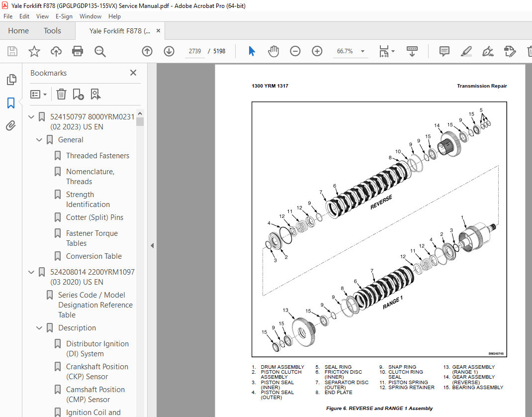This screenshot has width=532, height=417.
Task: Open the File menu
Action: click(8, 16)
